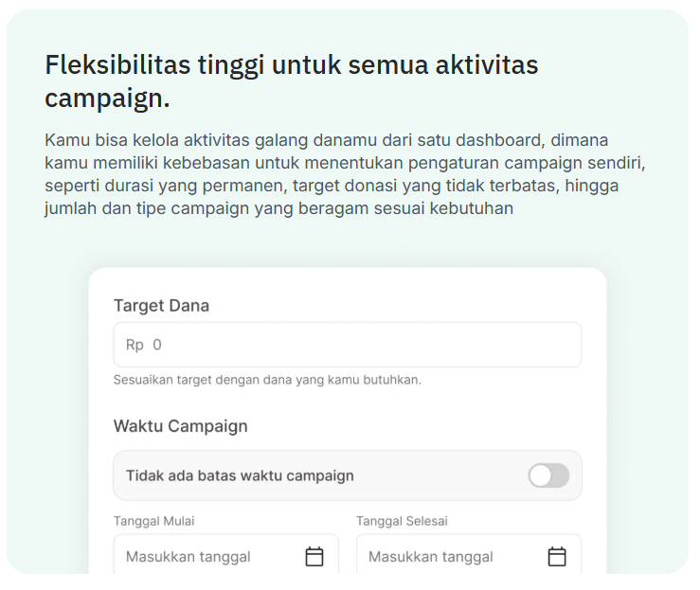Focus the Target Dana amount field

click(348, 345)
